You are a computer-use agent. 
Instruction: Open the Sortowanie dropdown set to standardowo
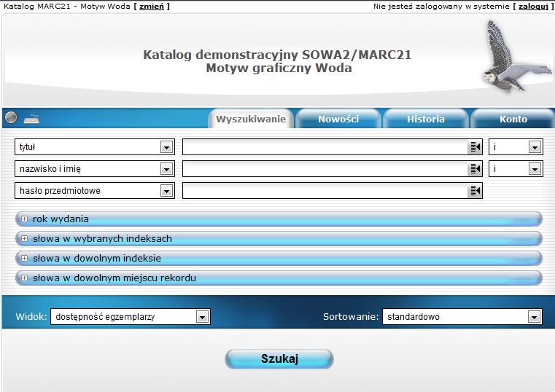[535, 317]
